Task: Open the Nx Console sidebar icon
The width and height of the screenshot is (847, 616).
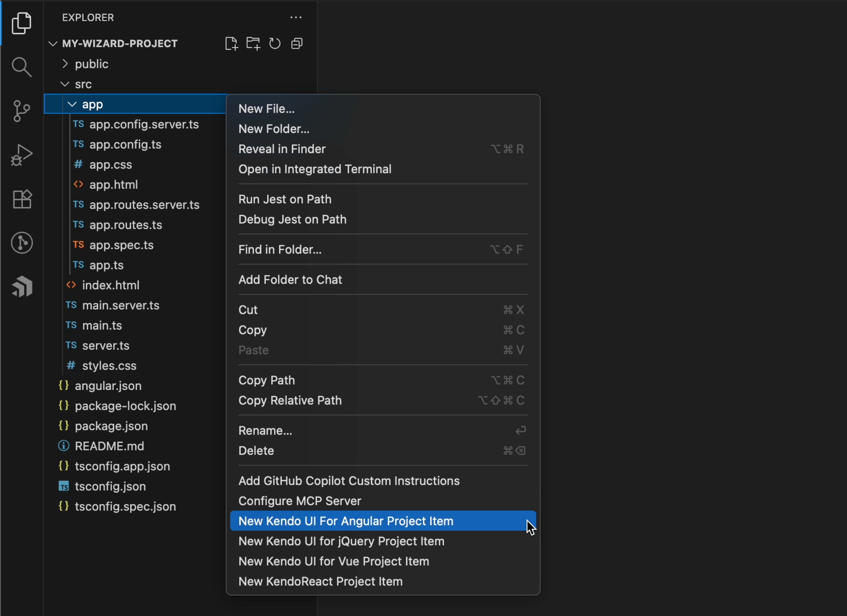Action: click(22, 287)
